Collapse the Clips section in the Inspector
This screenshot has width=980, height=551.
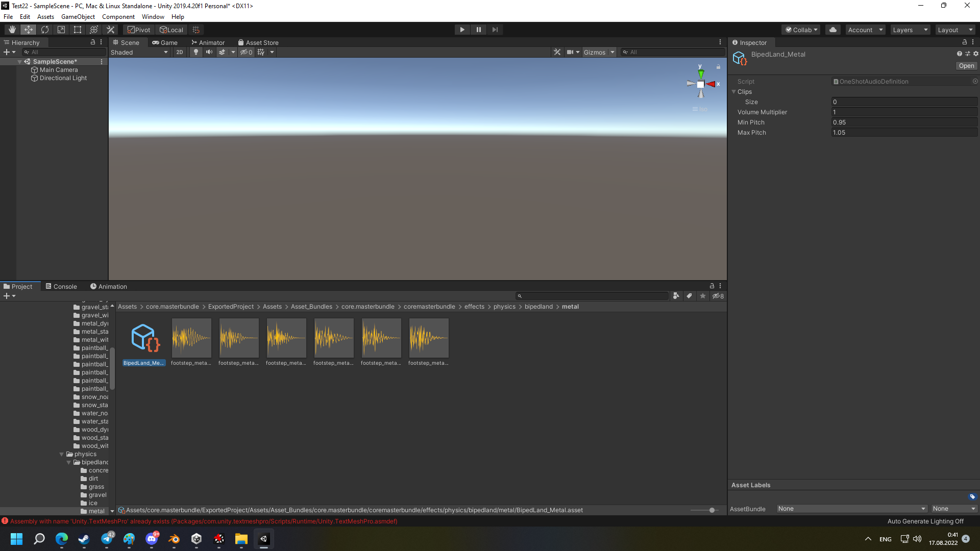(734, 92)
